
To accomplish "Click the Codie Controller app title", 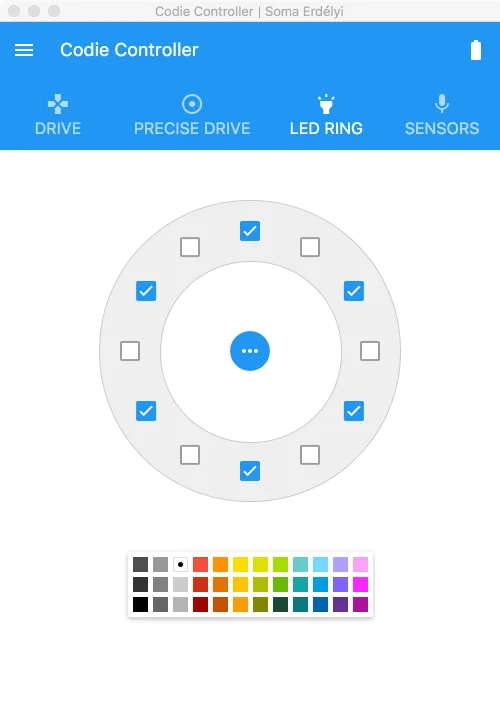I will [129, 50].
